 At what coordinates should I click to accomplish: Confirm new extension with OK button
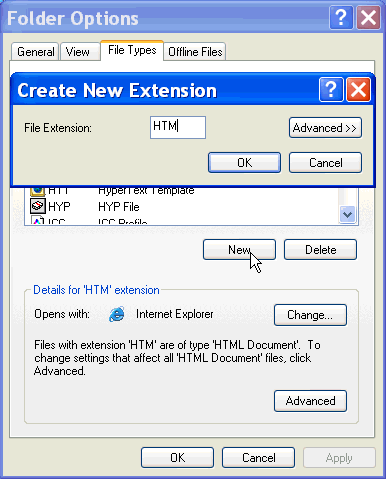pos(244,163)
